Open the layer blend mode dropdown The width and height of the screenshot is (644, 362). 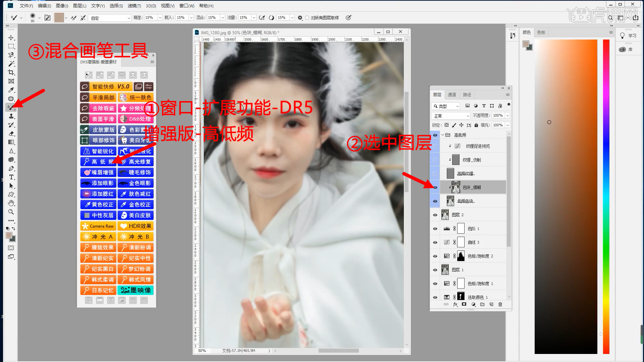point(451,116)
